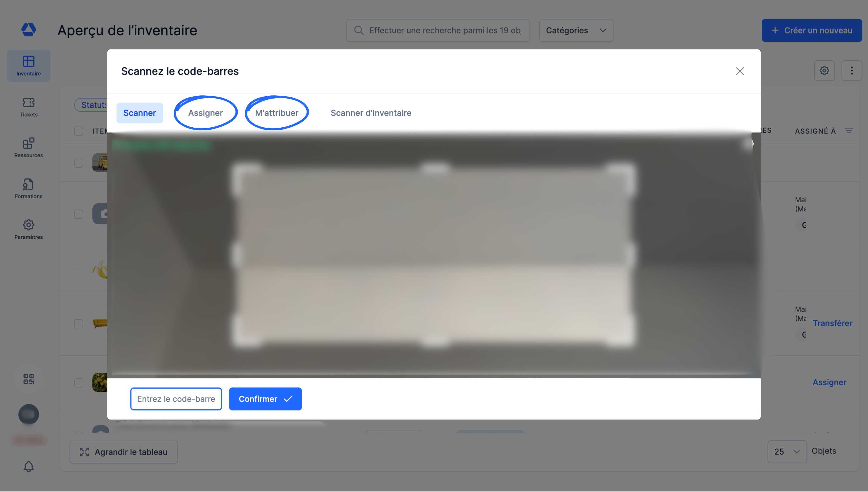Viewport: 868px width, 492px height.
Task: Click the search magnifier icon
Action: pyautogui.click(x=359, y=31)
